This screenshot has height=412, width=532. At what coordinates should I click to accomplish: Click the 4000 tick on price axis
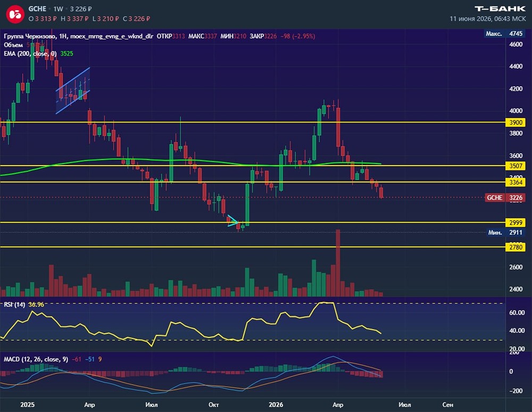(x=516, y=111)
